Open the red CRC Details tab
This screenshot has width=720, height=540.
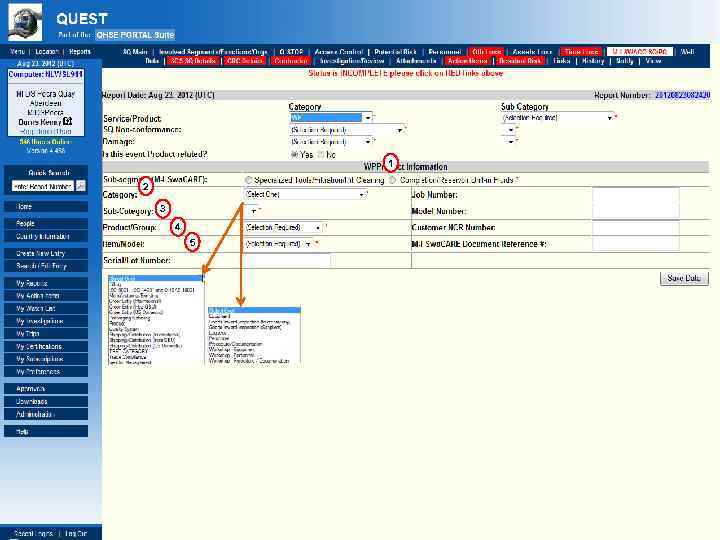[244, 61]
